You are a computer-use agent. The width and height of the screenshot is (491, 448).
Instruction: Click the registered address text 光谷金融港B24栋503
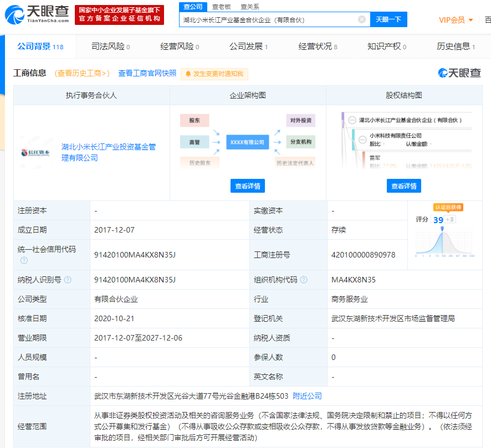[253, 396]
